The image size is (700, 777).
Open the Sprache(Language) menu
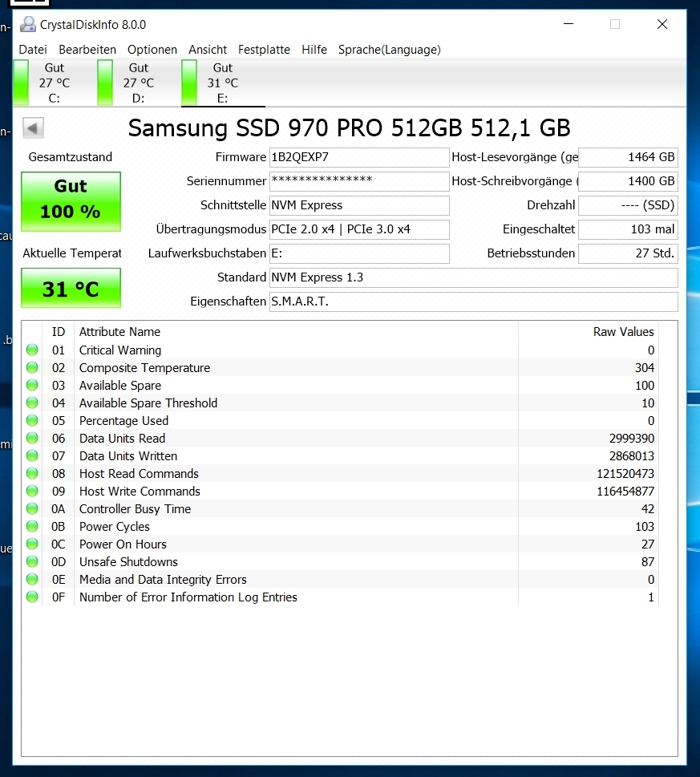(390, 50)
